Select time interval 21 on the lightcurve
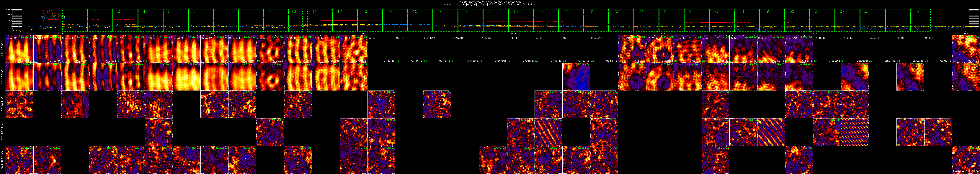The width and height of the screenshot is (980, 174). [571, 21]
